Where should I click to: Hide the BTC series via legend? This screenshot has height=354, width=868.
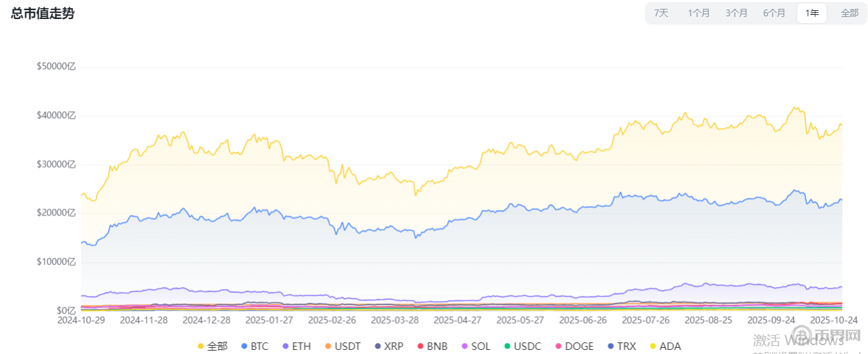(254, 346)
